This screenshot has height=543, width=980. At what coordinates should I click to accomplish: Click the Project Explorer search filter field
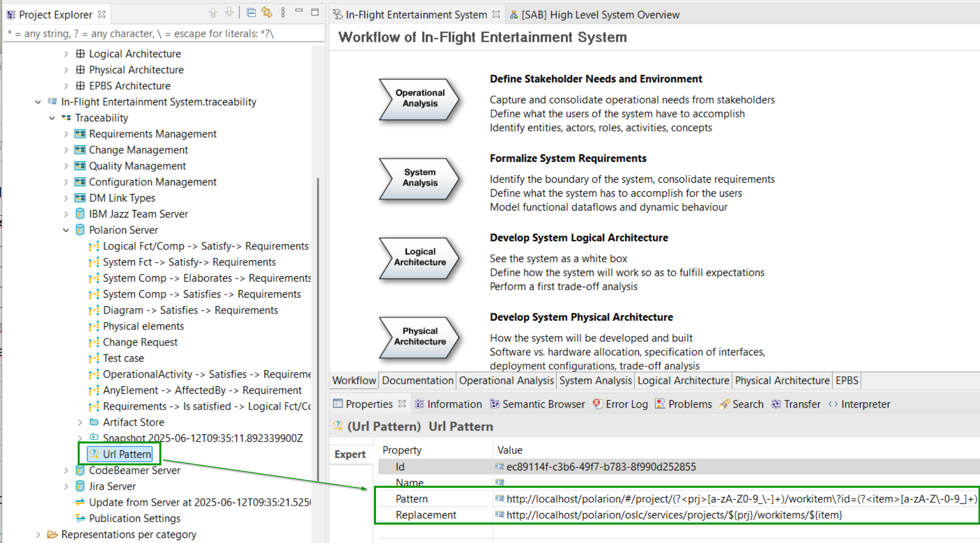pos(163,33)
